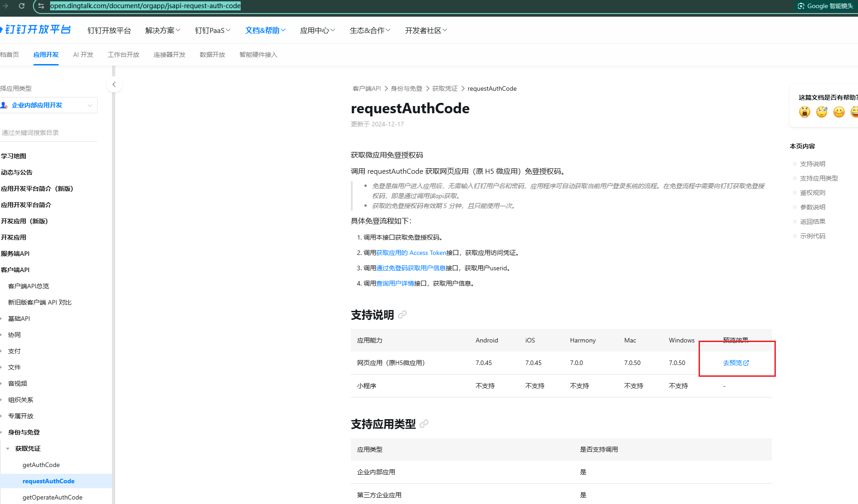Rate the document with the smiling emoji
This screenshot has width=858, height=504.
click(839, 112)
